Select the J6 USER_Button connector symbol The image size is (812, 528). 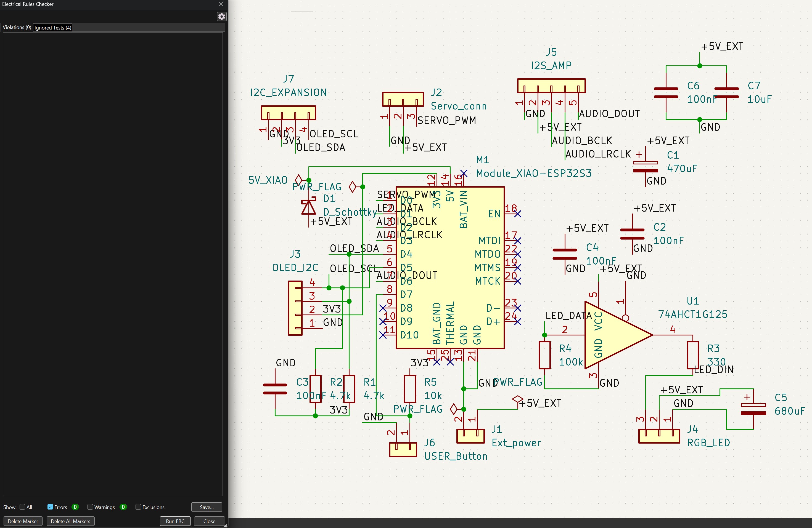pos(403,449)
